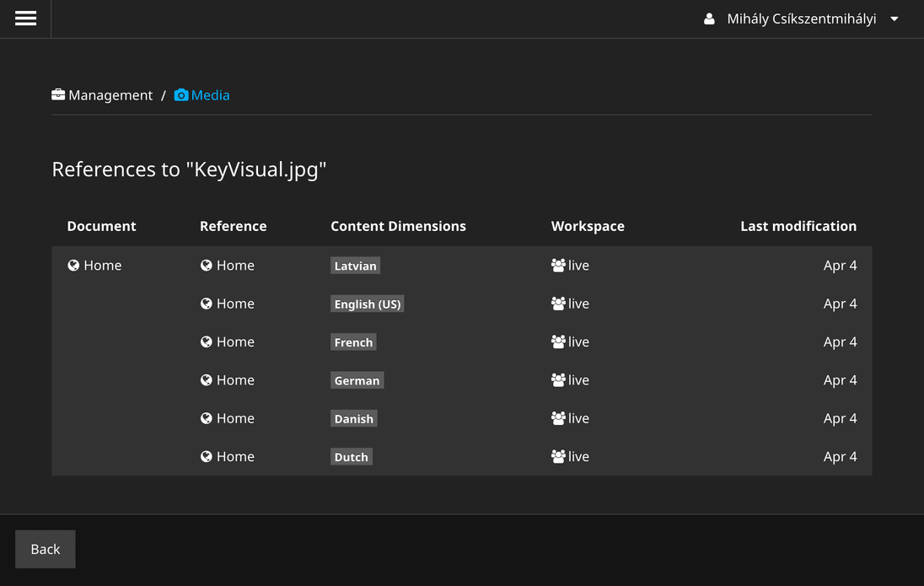Image resolution: width=924 pixels, height=586 pixels.
Task: Click the live workspace text in French row
Action: (x=578, y=342)
